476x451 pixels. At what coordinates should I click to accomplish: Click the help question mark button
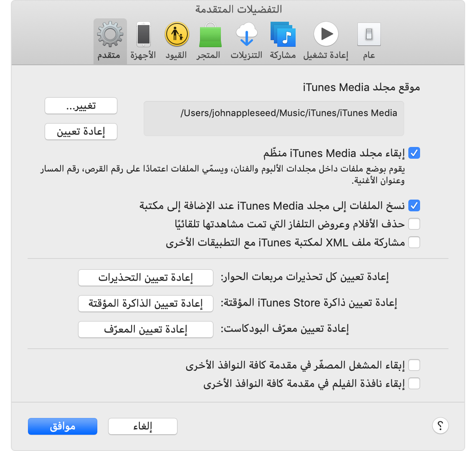click(440, 426)
